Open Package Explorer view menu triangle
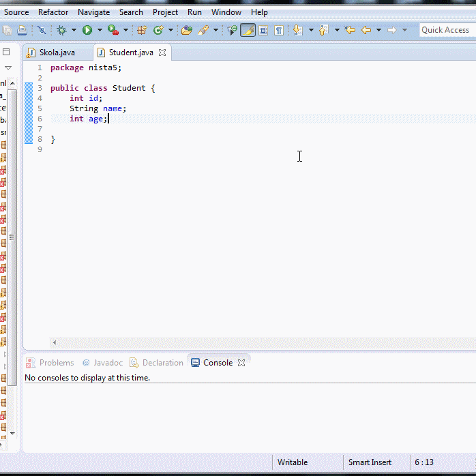The image size is (476, 476). 8,68
